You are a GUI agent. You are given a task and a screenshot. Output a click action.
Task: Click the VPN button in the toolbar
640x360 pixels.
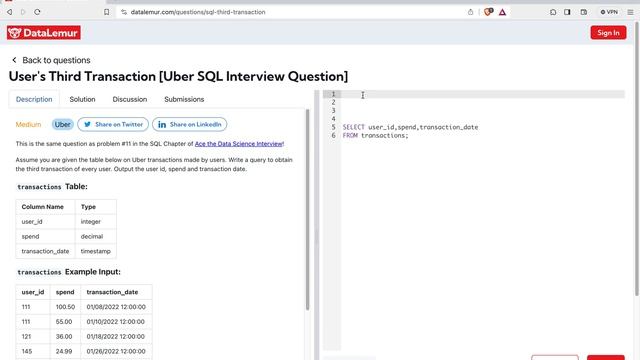click(609, 12)
